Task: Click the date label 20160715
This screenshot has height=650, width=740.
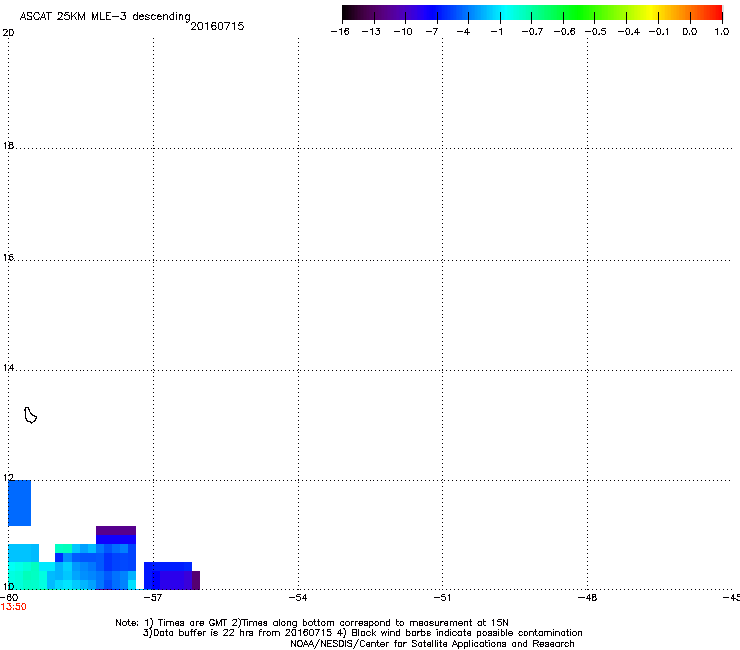Action: point(217,26)
